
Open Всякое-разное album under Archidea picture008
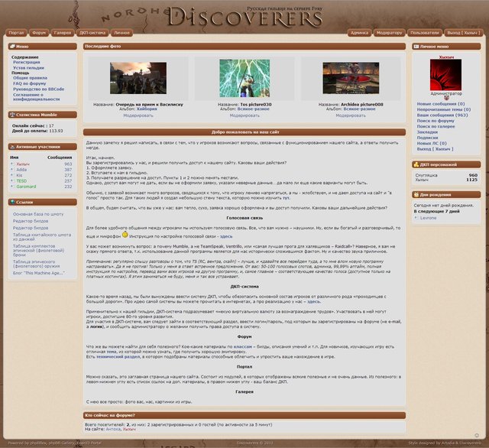point(359,109)
